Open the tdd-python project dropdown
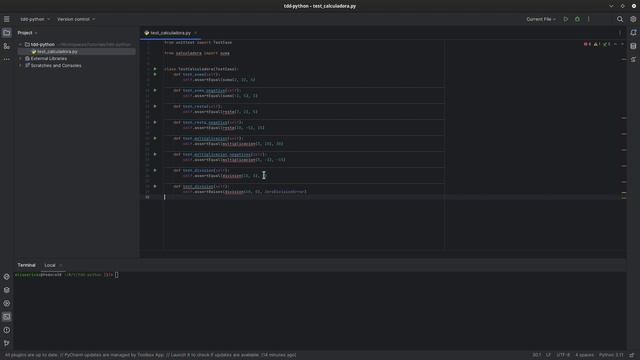This screenshot has height=360, width=640. [35, 19]
